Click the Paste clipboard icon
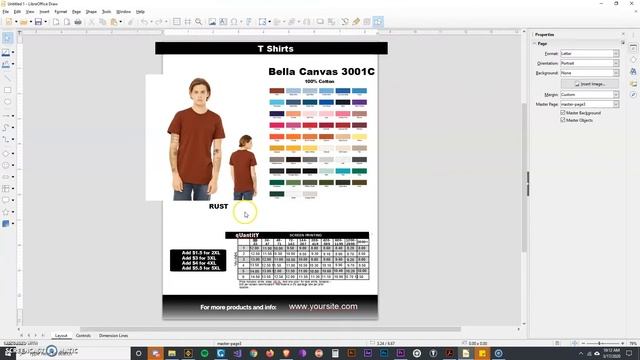Viewport: 640px width, 360px height. coord(114,22)
